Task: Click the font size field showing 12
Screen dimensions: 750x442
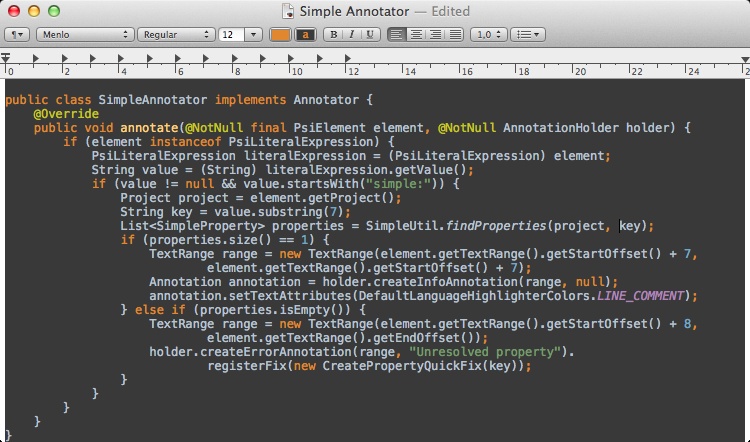Action: [x=232, y=34]
